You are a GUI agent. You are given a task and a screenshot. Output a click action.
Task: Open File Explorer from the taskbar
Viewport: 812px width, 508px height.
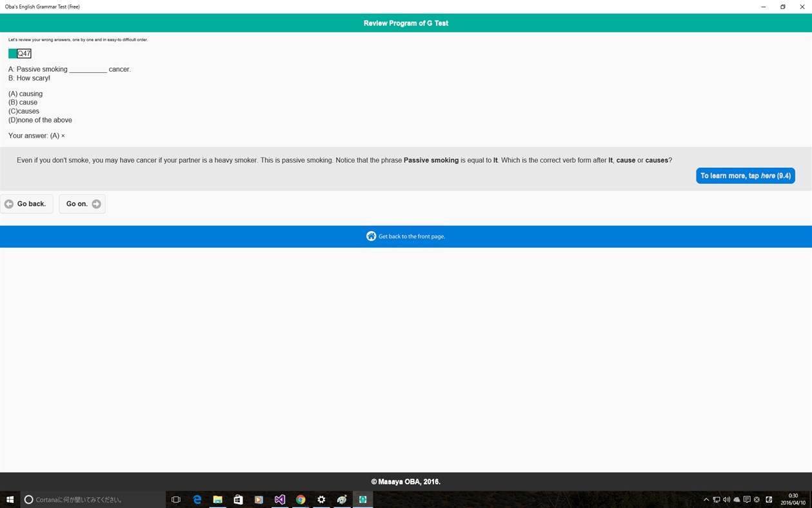pos(218,499)
